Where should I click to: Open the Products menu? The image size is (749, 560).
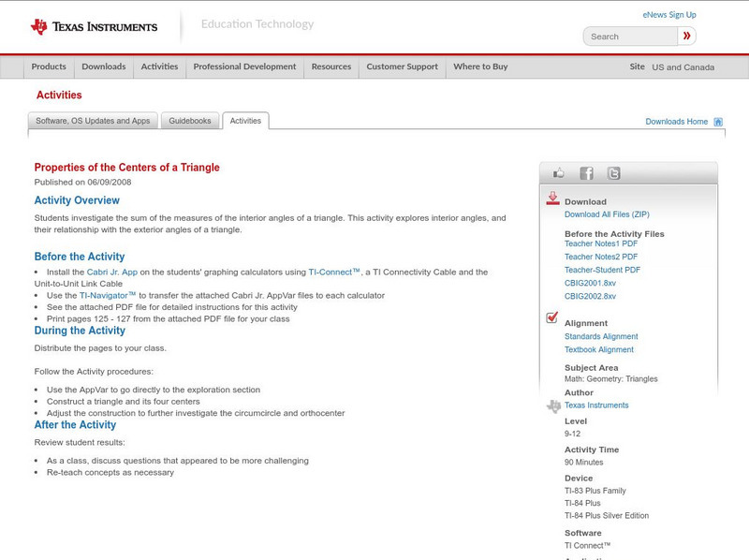tap(49, 66)
